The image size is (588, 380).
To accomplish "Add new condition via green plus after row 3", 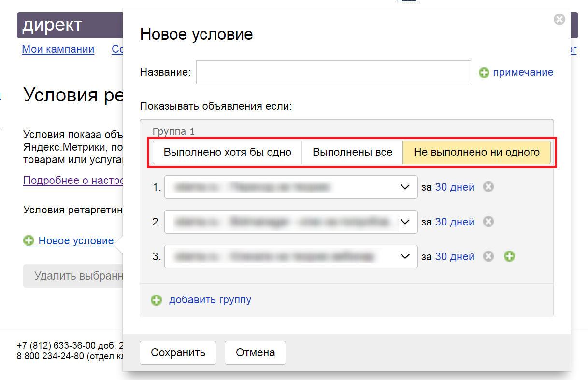I will 509,256.
